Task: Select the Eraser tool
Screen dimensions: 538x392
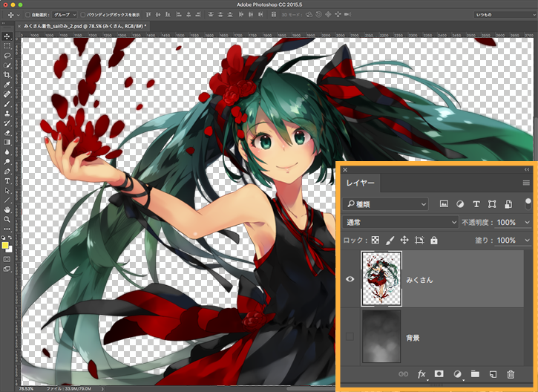Action: (x=7, y=132)
